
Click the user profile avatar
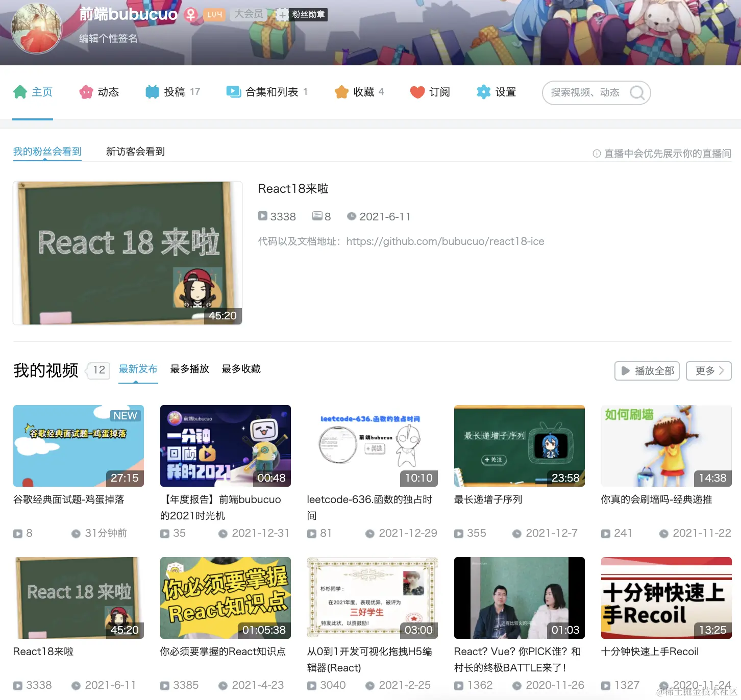(x=36, y=29)
